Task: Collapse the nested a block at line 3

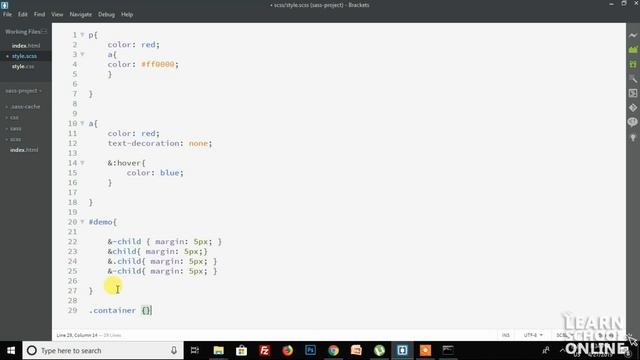Action: [x=82, y=54]
